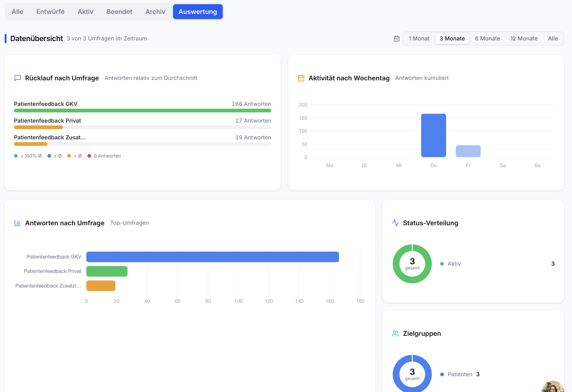Screen dimensions: 572x392
Task: Click the Datenübersicht heading
Action: [x=37, y=39]
